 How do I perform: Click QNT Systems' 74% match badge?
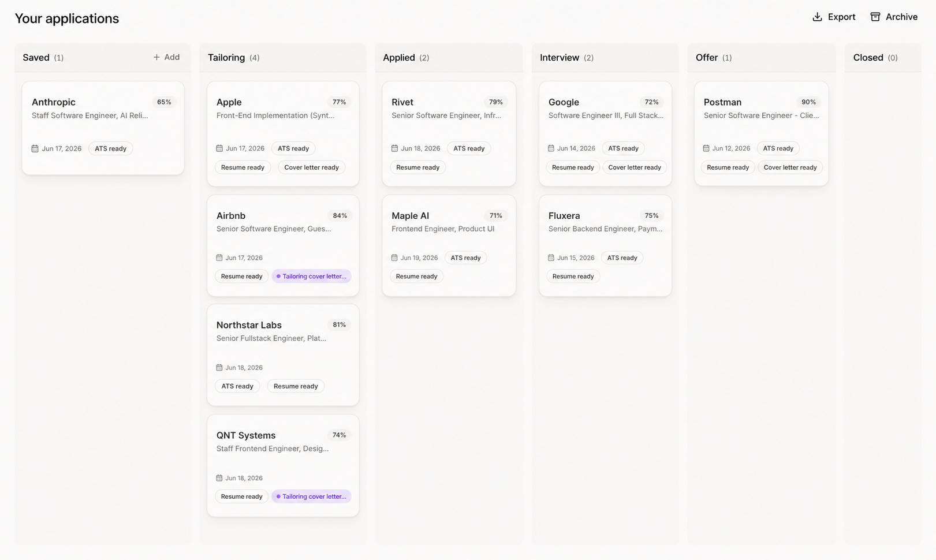(x=339, y=435)
